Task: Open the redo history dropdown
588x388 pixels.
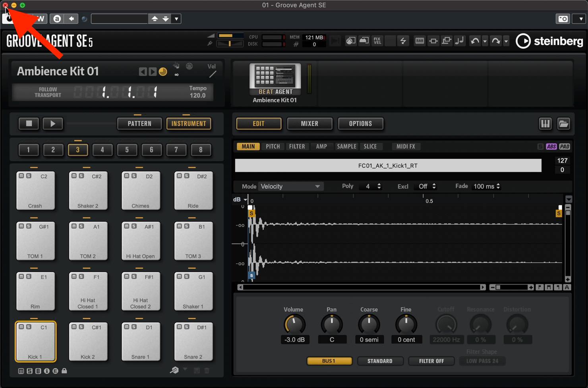Action: coord(506,41)
